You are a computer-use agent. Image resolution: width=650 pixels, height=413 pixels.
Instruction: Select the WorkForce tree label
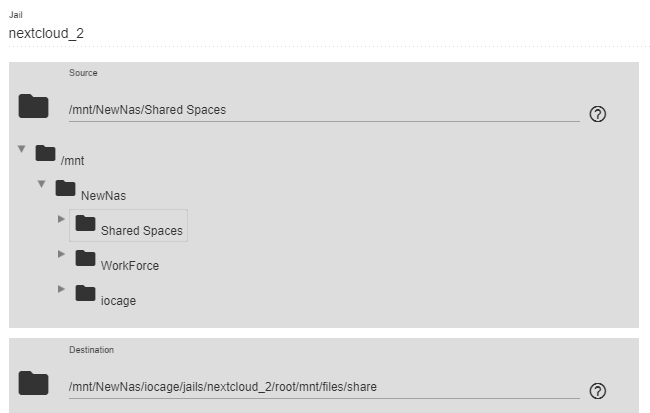[x=130, y=265]
